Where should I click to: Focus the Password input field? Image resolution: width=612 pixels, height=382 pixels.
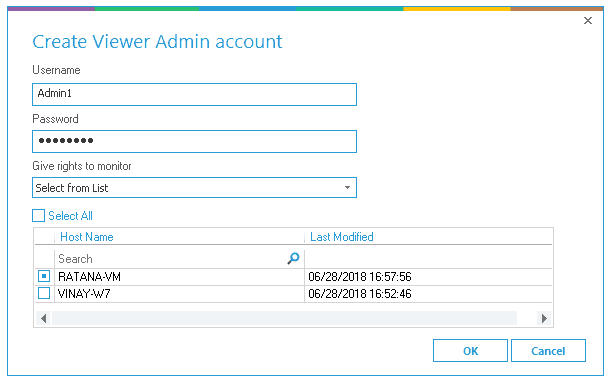coord(194,141)
